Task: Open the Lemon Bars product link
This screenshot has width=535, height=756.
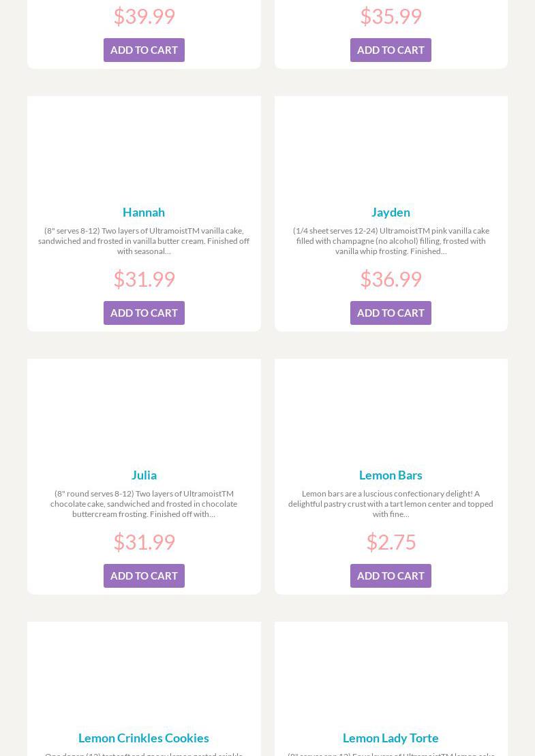Action: (x=391, y=475)
